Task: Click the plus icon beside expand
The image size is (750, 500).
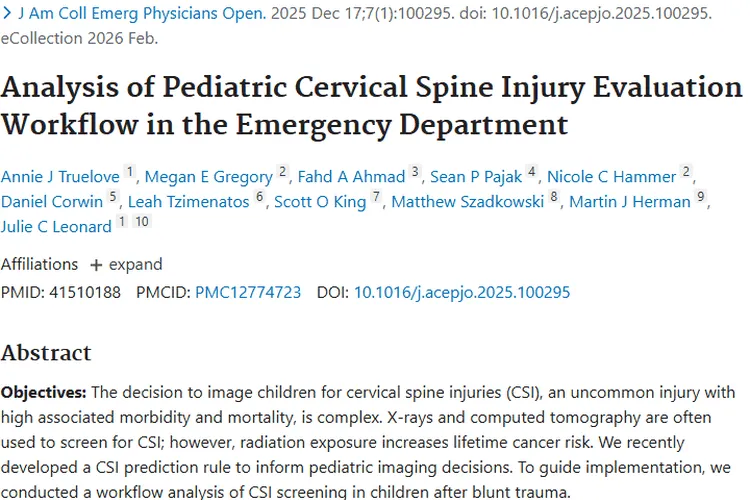Action: [x=96, y=265]
